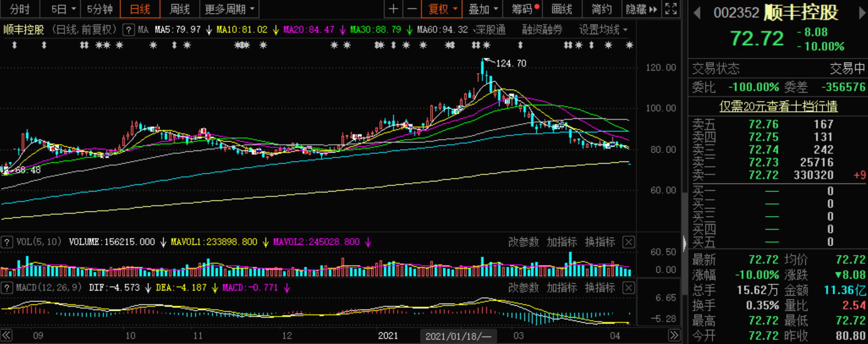This screenshot has height=344, width=868.
Task: Close the VOL indicator panel
Action: 628,242
